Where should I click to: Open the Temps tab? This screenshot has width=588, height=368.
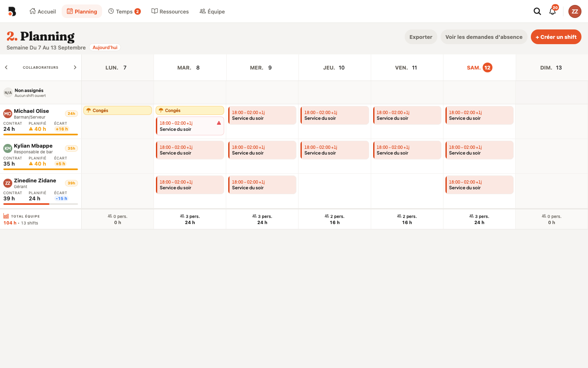[x=124, y=11]
